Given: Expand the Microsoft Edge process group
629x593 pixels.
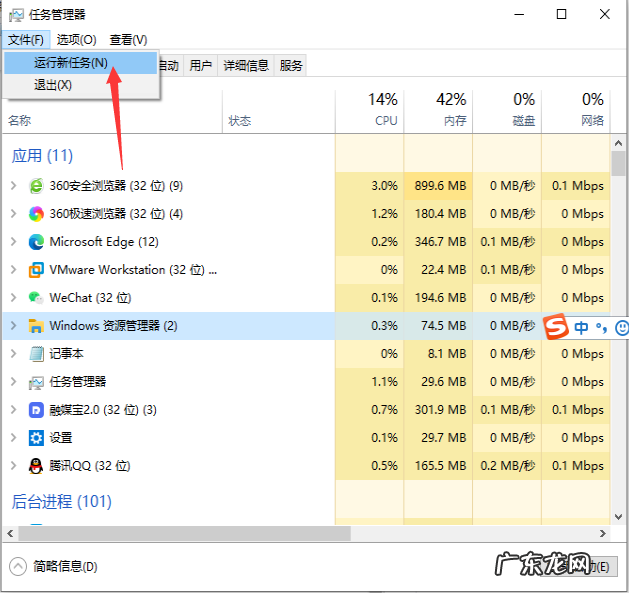Looking at the screenshot, I should point(14,242).
